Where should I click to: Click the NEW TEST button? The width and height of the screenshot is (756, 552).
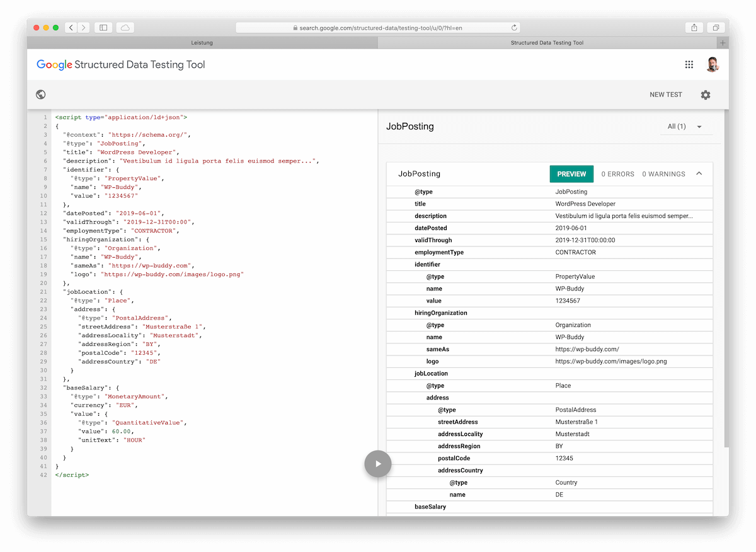click(x=666, y=95)
